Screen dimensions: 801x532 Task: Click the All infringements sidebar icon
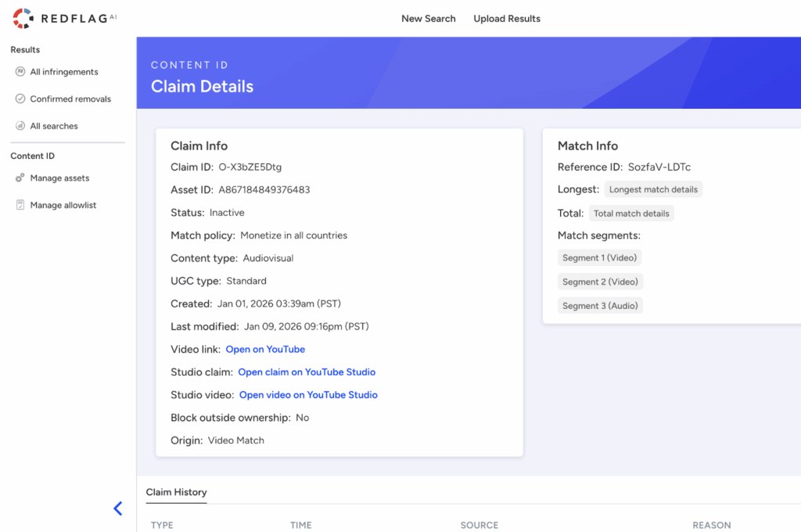click(x=20, y=72)
